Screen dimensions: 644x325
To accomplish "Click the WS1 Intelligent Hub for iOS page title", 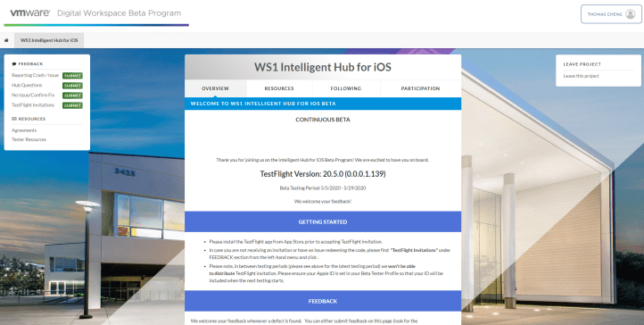I will pyautogui.click(x=323, y=67).
